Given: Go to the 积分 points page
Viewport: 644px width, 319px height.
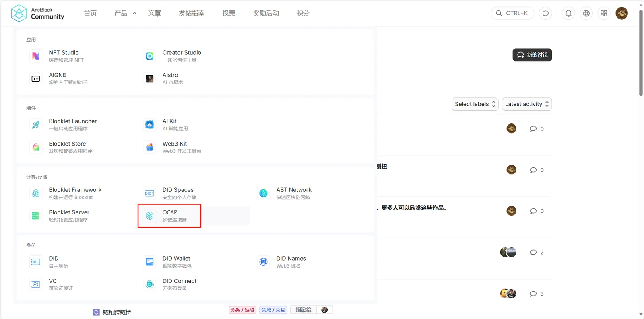Looking at the screenshot, I should [303, 13].
